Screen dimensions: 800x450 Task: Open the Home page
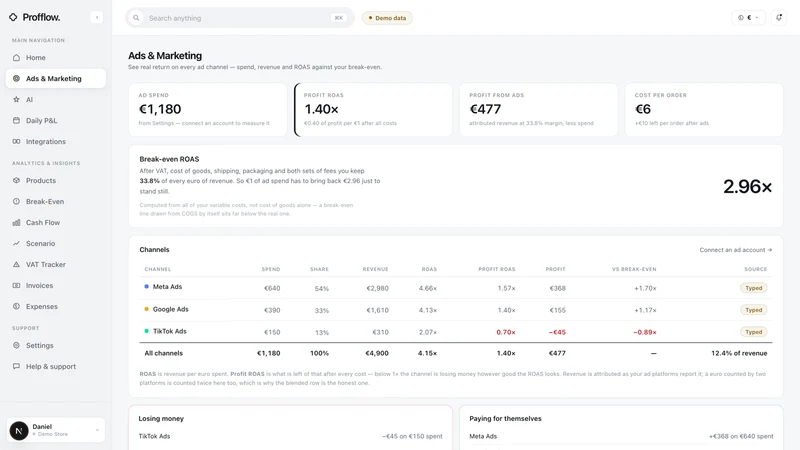click(56, 58)
